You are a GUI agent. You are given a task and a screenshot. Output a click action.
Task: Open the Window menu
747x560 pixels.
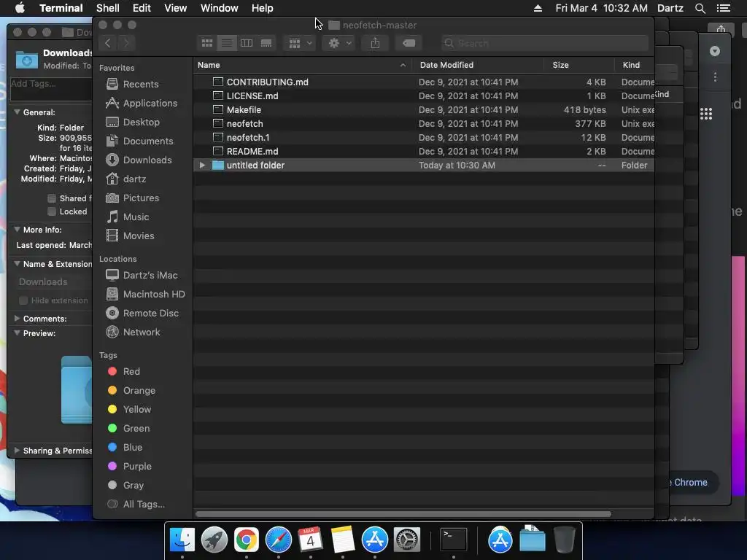coord(219,8)
